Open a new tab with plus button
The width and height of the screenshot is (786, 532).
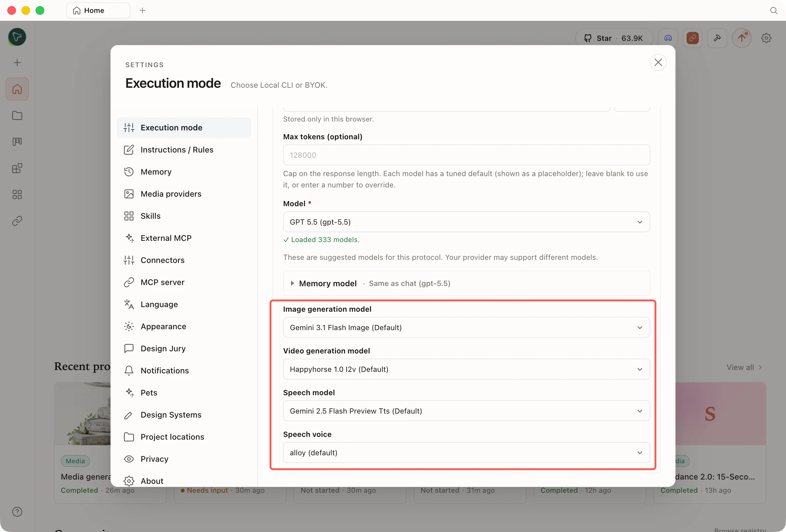(142, 10)
